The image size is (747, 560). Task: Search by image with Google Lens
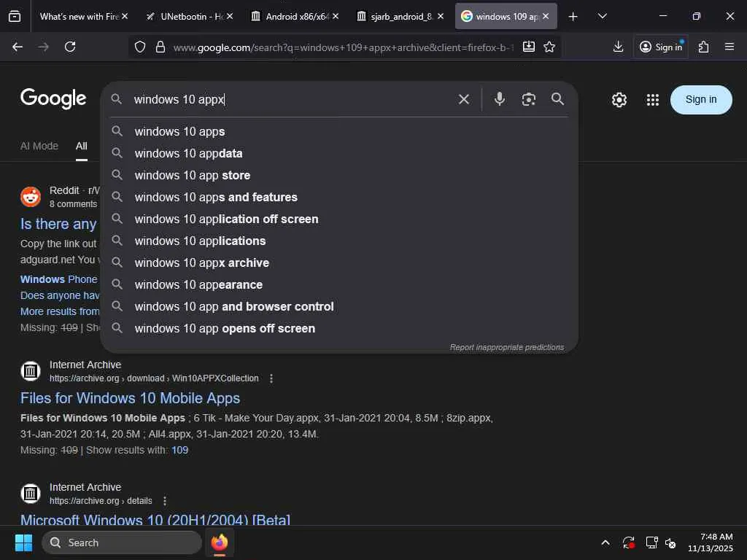(x=529, y=99)
